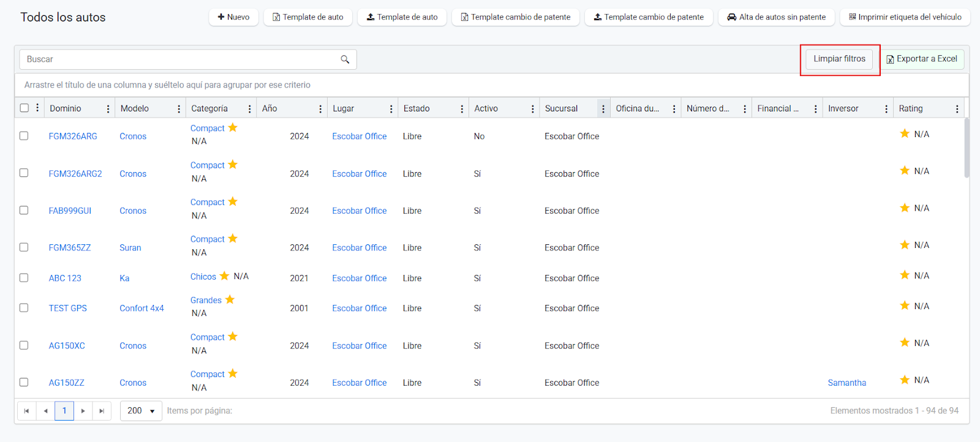Select the TEST GPS row checkbox
This screenshot has width=980, height=442.
[24, 308]
